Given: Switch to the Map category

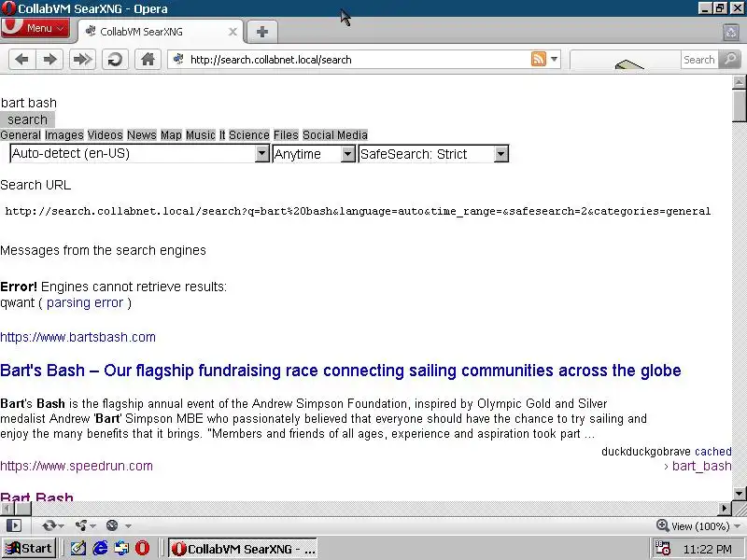Looking at the screenshot, I should (x=171, y=135).
